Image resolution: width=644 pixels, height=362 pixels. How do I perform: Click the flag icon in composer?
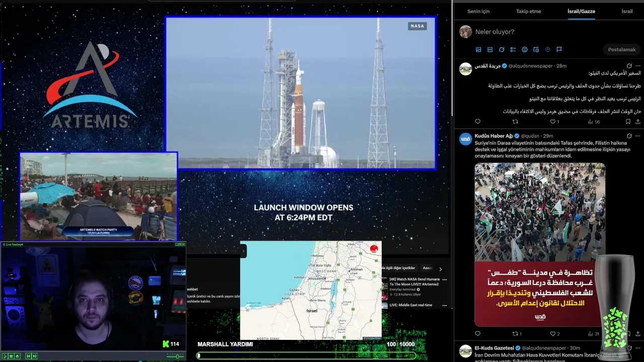pyautogui.click(x=559, y=50)
